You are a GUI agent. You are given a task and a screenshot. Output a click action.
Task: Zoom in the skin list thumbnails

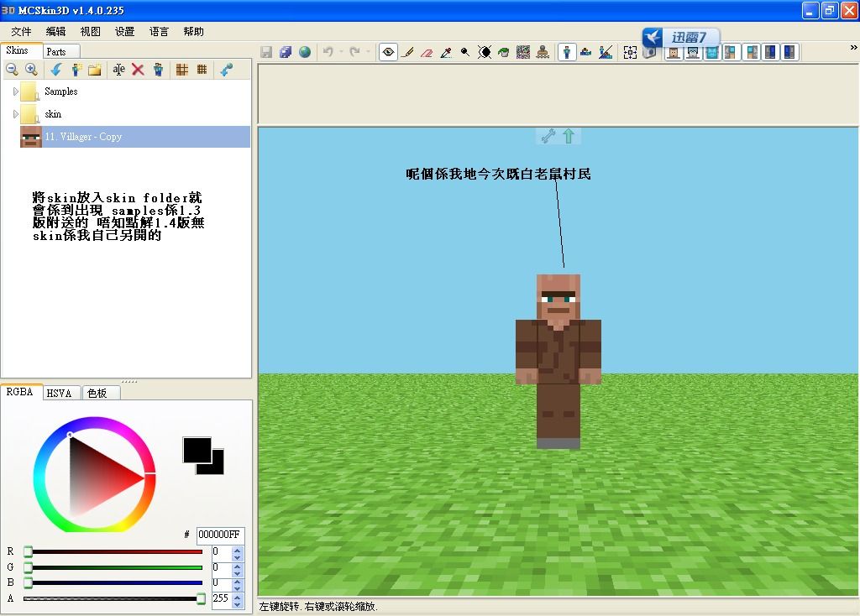point(31,70)
